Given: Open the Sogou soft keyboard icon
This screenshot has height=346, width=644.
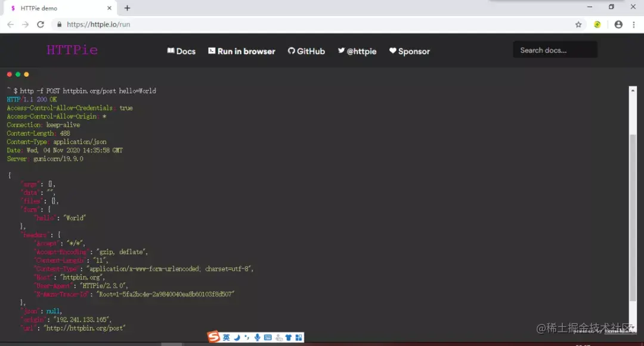Looking at the screenshot, I should (268, 338).
